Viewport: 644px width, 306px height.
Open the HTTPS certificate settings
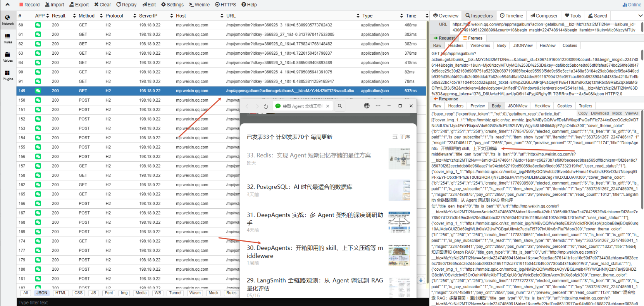226,5
